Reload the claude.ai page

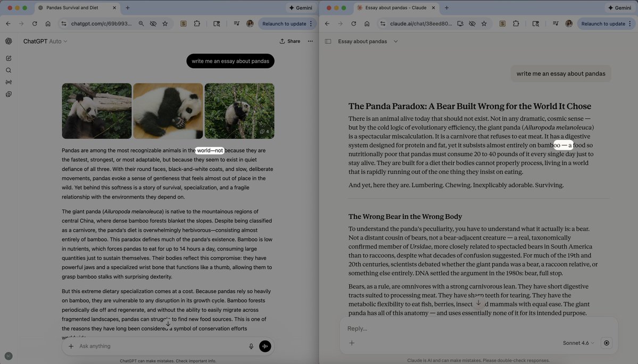pos(353,23)
